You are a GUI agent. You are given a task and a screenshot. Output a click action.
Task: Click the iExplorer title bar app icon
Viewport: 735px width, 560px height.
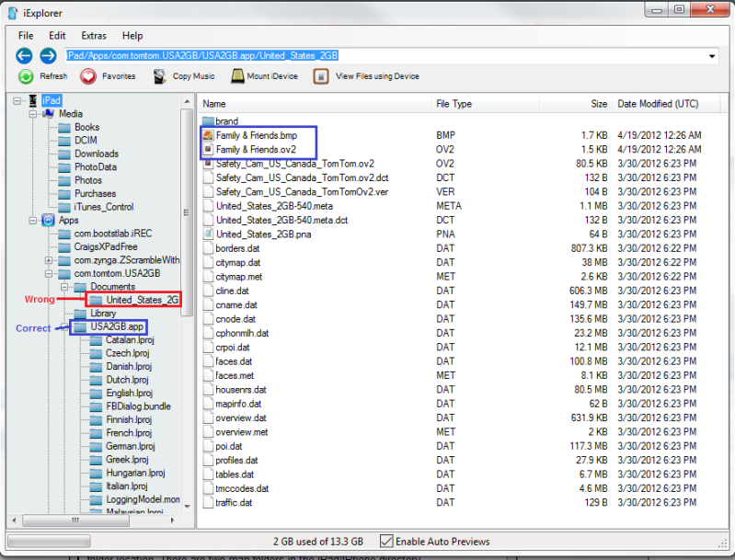[13, 13]
